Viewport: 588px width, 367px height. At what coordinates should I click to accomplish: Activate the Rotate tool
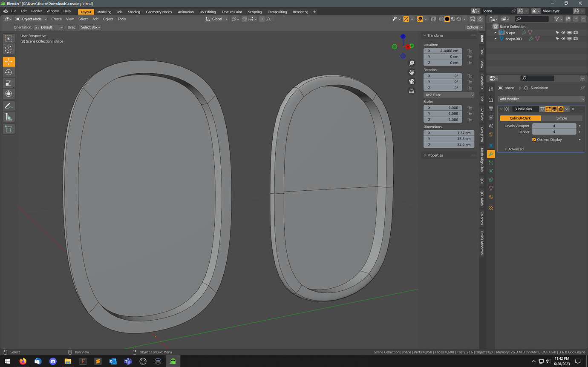tap(9, 72)
